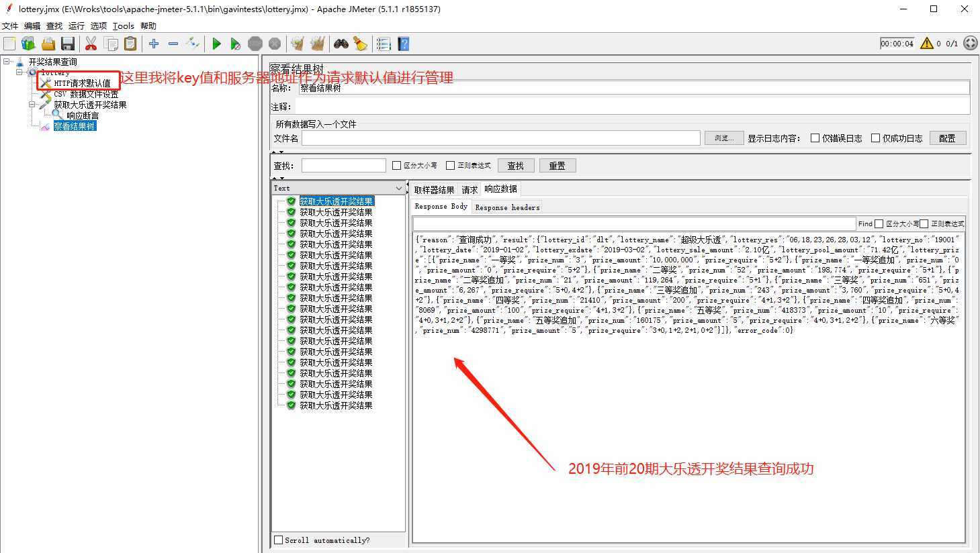Click the Help question mark icon
This screenshot has height=553, width=980.
pyautogui.click(x=403, y=44)
